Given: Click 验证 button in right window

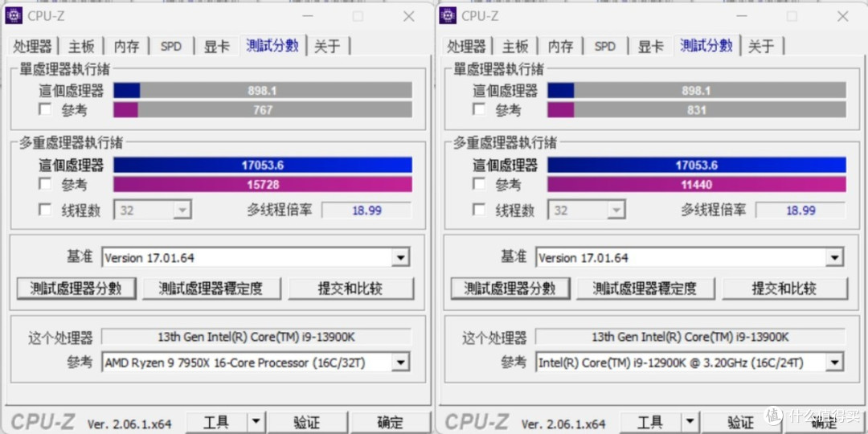Looking at the screenshot, I should [740, 423].
